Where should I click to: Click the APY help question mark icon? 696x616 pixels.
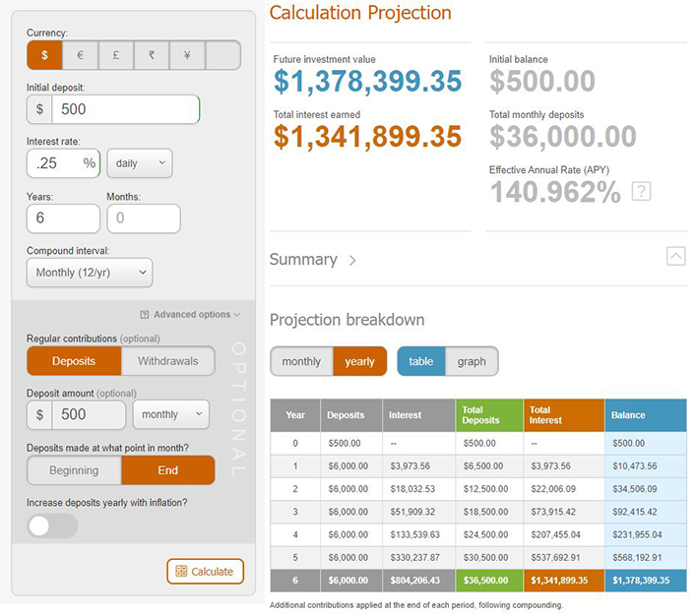click(x=641, y=191)
